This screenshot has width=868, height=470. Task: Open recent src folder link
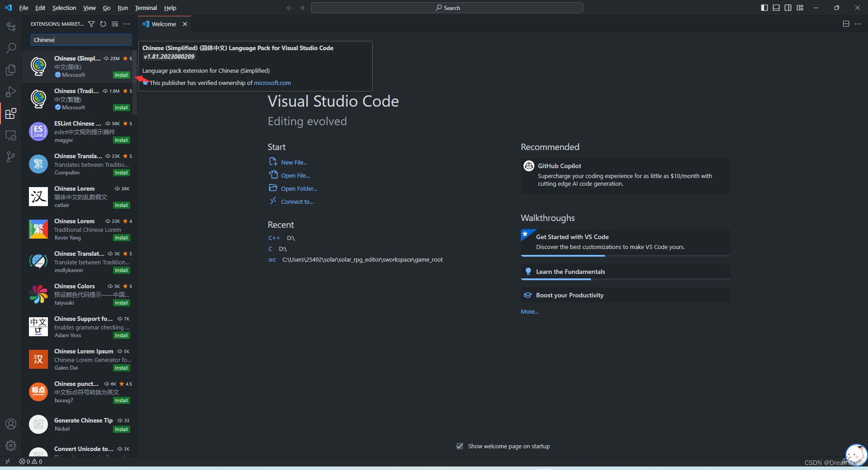(272, 259)
